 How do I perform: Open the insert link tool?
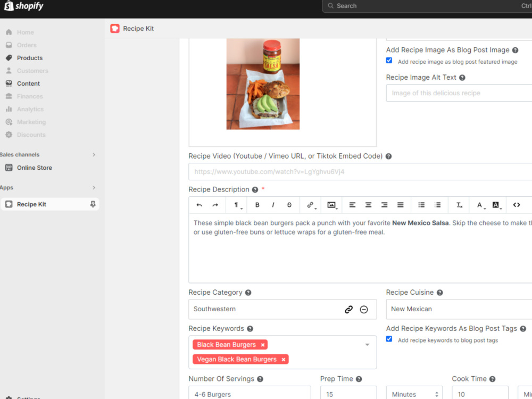(311, 205)
